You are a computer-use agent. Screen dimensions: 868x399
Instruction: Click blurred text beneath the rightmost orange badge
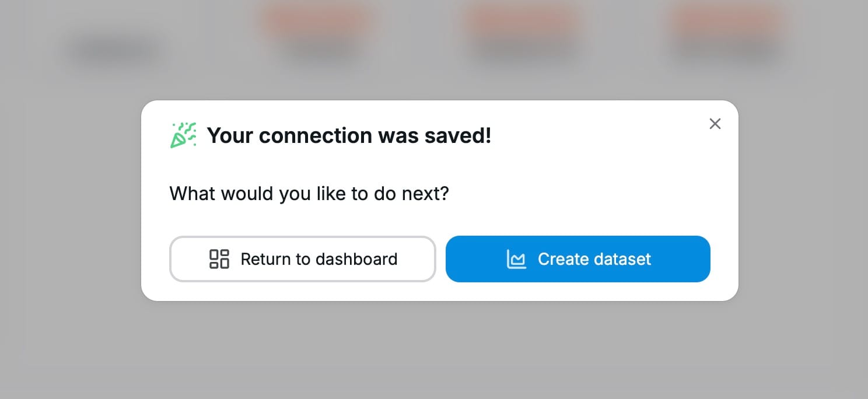click(725, 51)
